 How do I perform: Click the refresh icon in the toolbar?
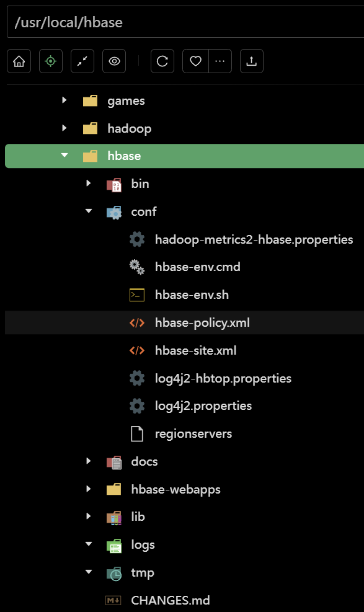[162, 61]
